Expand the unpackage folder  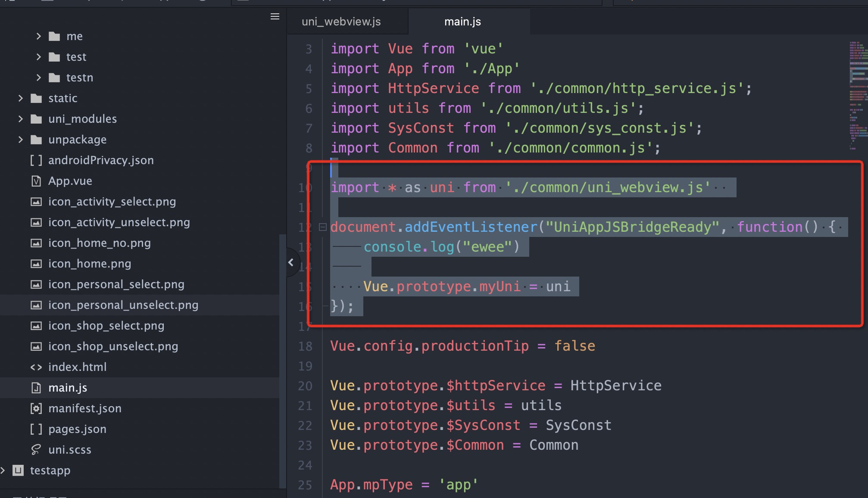click(x=20, y=140)
